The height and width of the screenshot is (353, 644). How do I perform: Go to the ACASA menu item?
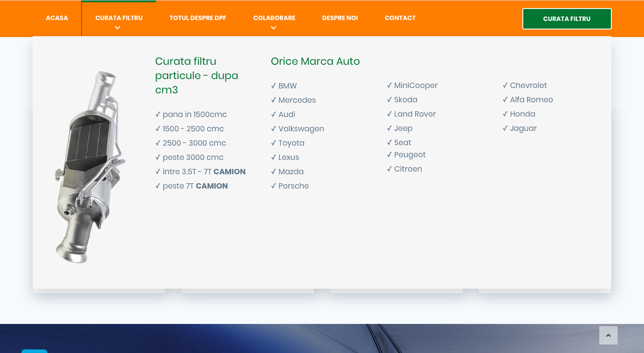57,18
